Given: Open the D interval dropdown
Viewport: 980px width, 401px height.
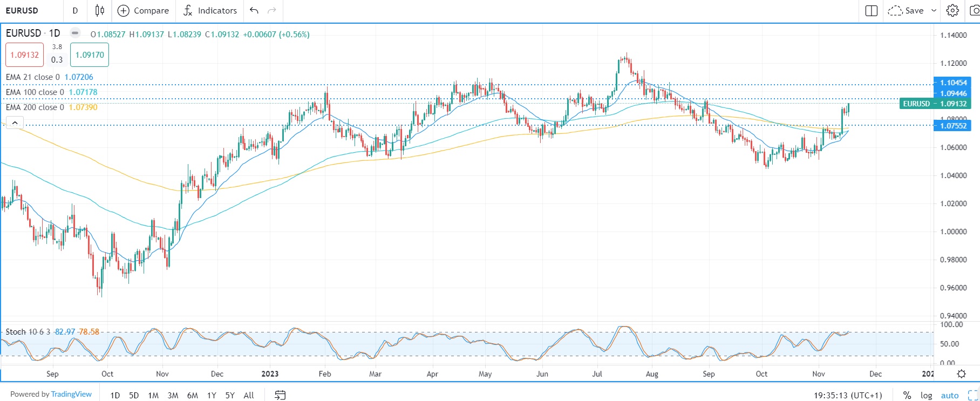Looking at the screenshot, I should coord(75,10).
